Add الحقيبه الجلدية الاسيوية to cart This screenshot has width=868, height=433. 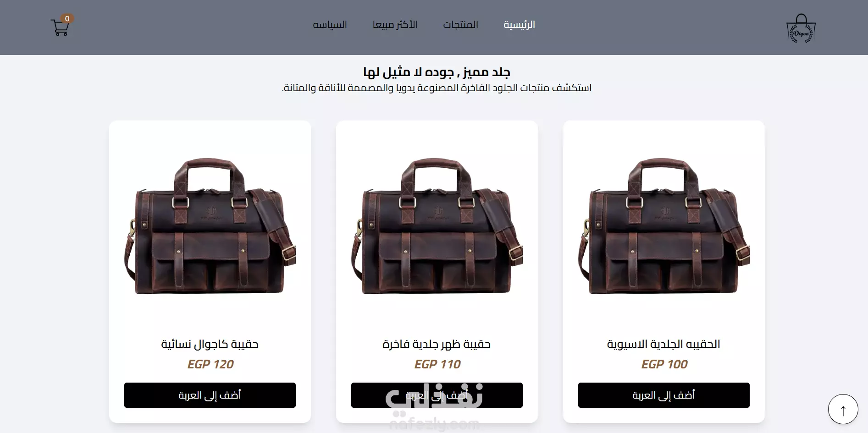click(663, 395)
